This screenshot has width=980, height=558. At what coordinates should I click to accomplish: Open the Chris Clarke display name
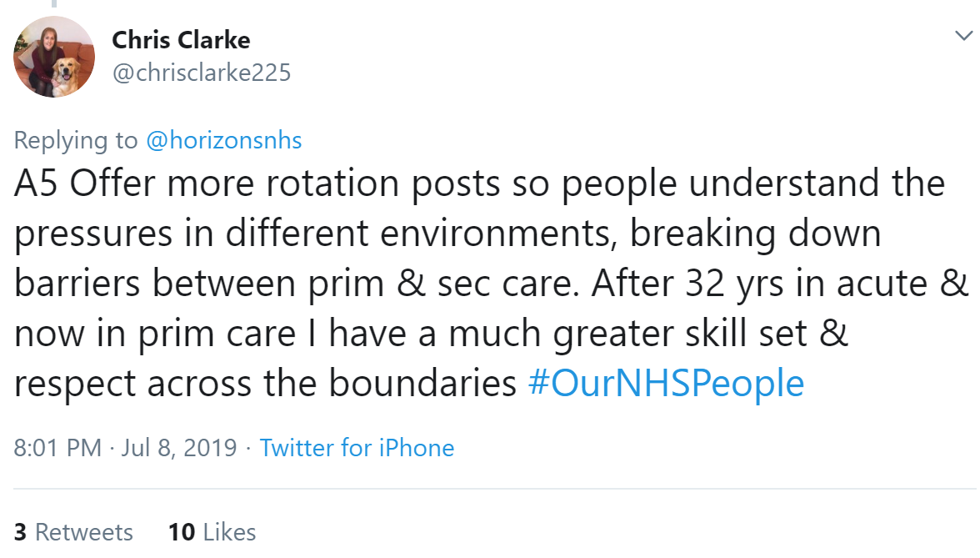pyautogui.click(x=182, y=40)
